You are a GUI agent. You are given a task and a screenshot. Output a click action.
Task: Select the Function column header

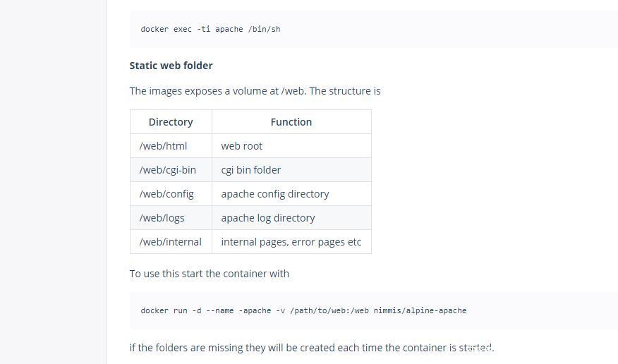click(x=291, y=122)
